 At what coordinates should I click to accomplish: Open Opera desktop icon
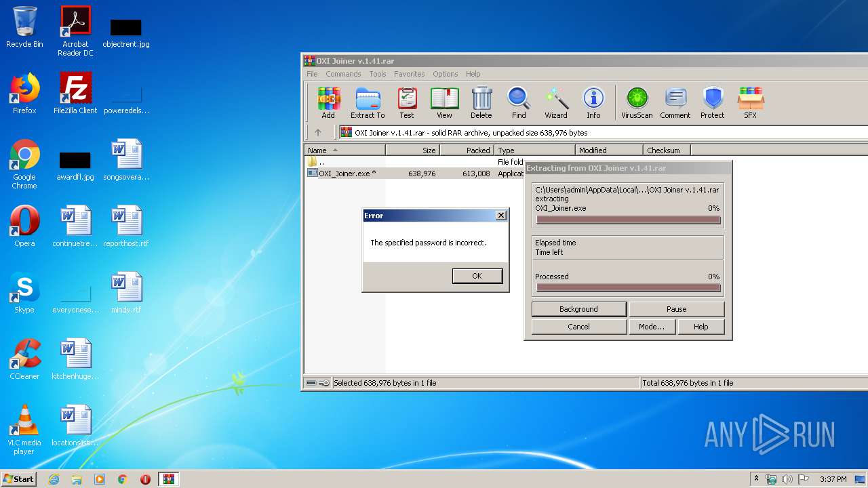click(24, 226)
